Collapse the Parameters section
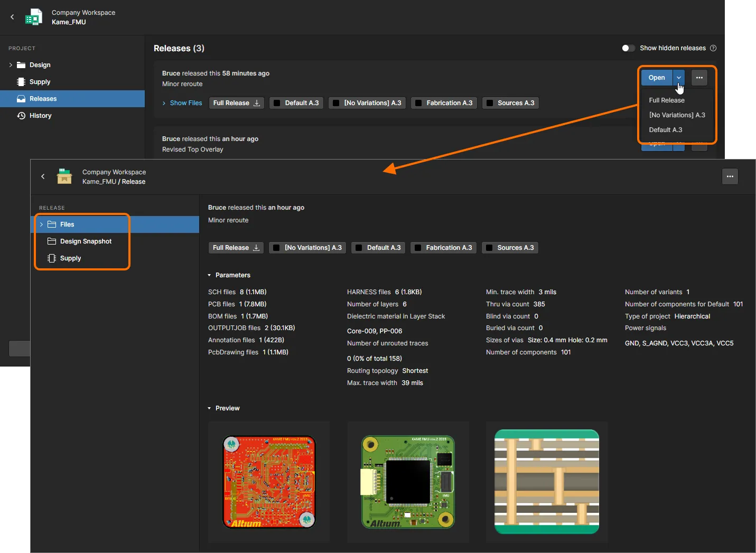The width and height of the screenshot is (756, 553). tap(209, 275)
